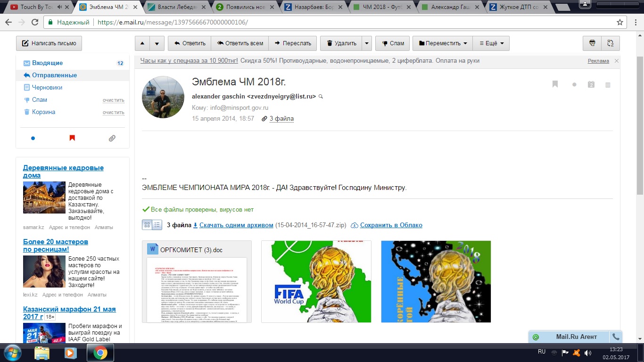
Task: Adjust volume from system tray
Action: [x=588, y=353]
